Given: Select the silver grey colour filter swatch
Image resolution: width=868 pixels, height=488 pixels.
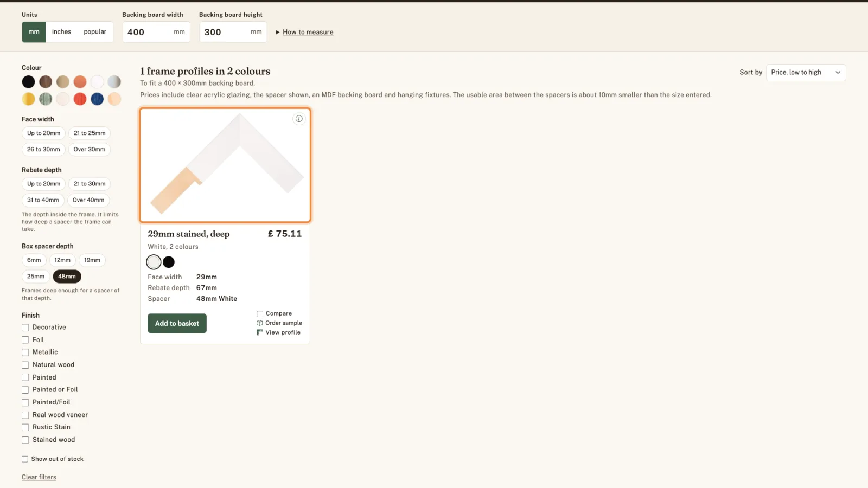Looking at the screenshot, I should tap(114, 82).
